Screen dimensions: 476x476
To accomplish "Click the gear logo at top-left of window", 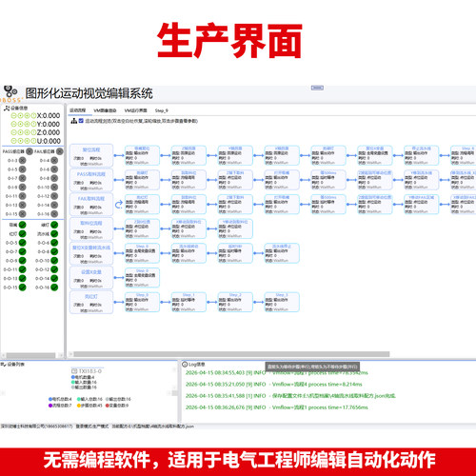I will [10, 92].
